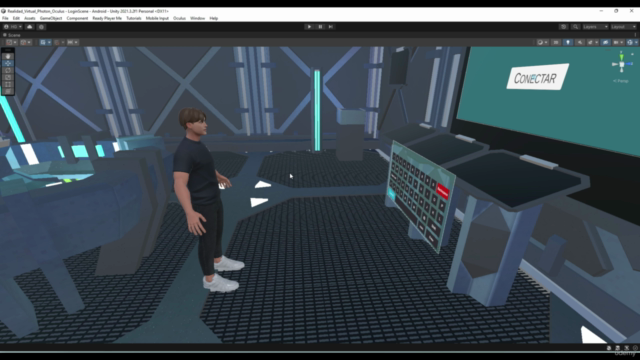Expand the snap increment dropdown arrow
The image size is (640, 360).
[x=76, y=42]
